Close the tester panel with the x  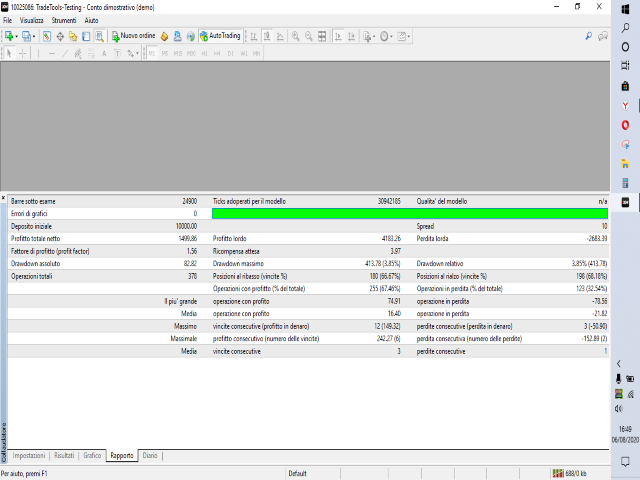click(x=3, y=198)
